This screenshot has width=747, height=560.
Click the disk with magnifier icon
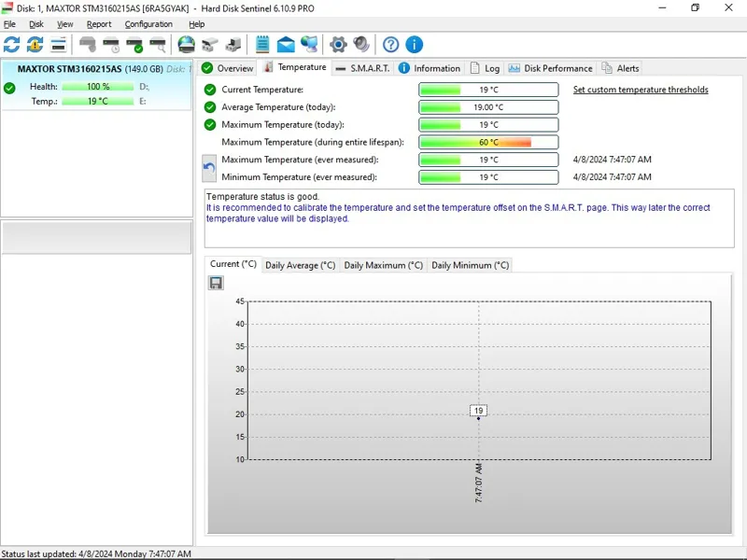point(158,45)
